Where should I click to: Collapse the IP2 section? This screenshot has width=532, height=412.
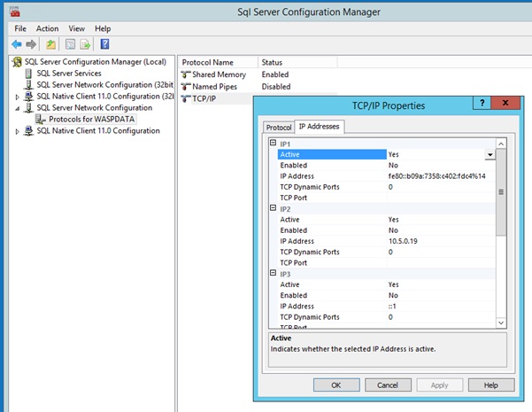point(272,208)
